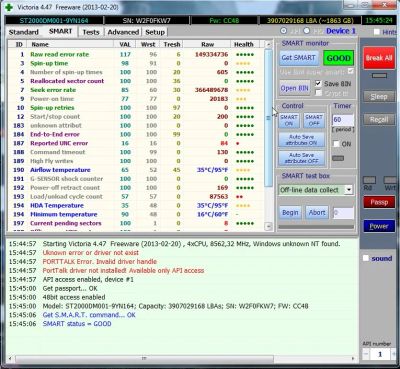Open the Off-line data collect dropdown
The height and width of the screenshot is (369, 400).
348,190
